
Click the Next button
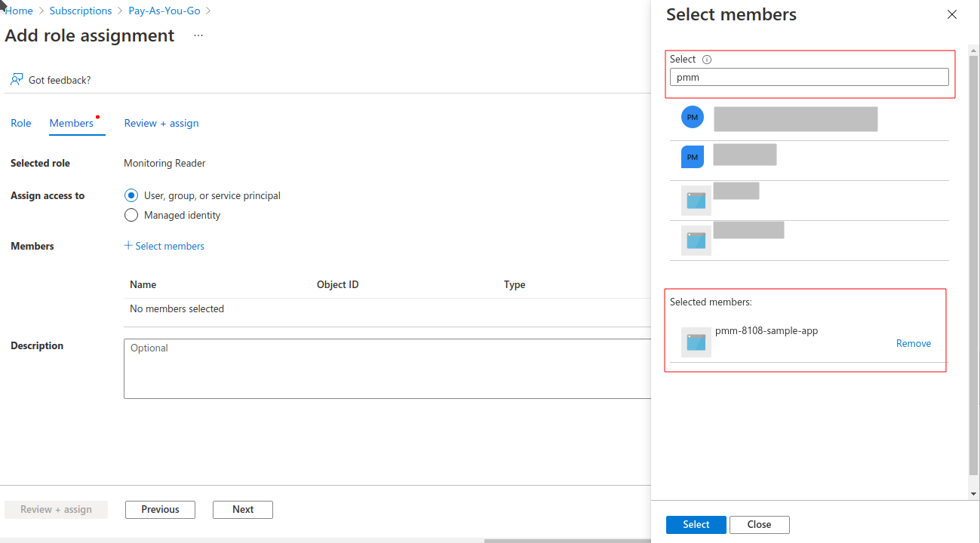[x=242, y=509]
